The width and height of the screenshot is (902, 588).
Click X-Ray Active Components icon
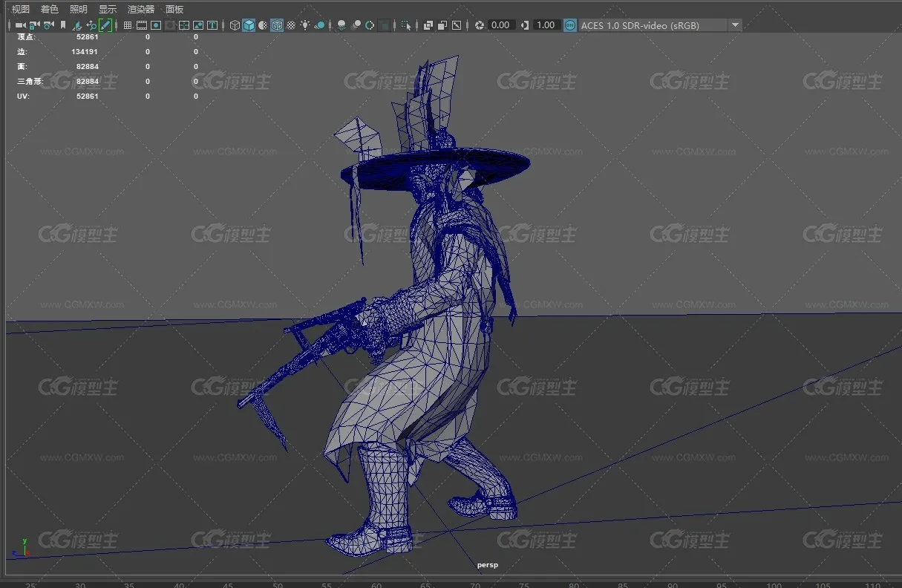click(442, 25)
